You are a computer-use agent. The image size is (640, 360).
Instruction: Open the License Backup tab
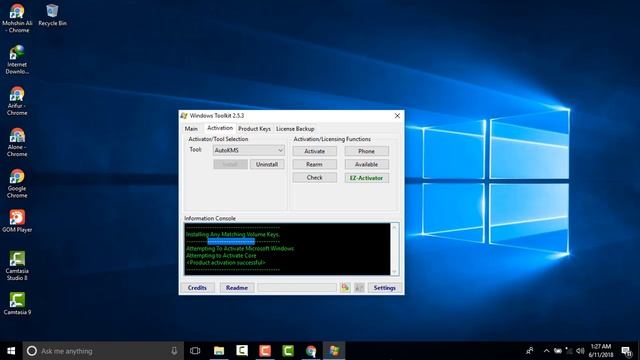point(295,129)
